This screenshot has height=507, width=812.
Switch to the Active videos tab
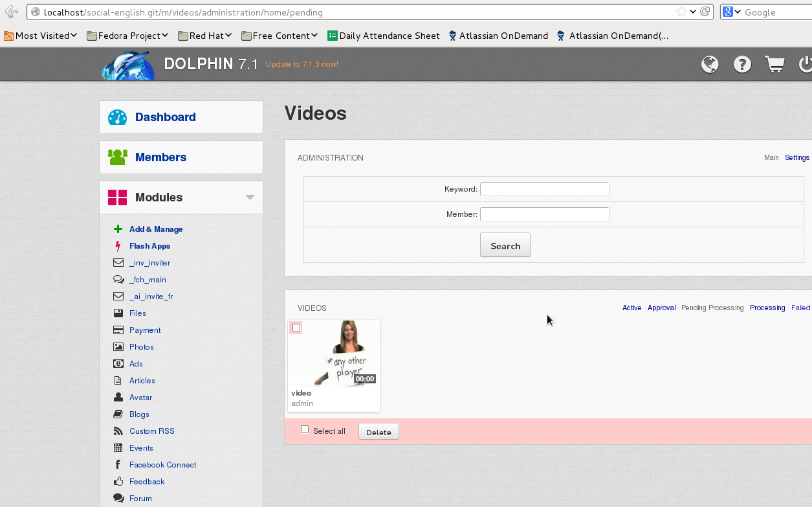(631, 308)
